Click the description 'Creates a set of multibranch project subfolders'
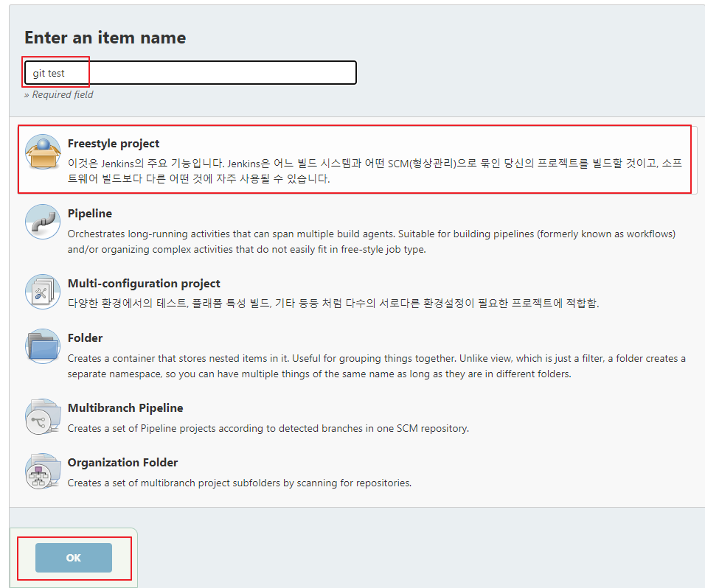Screen dimensions: 705x588 [240, 483]
